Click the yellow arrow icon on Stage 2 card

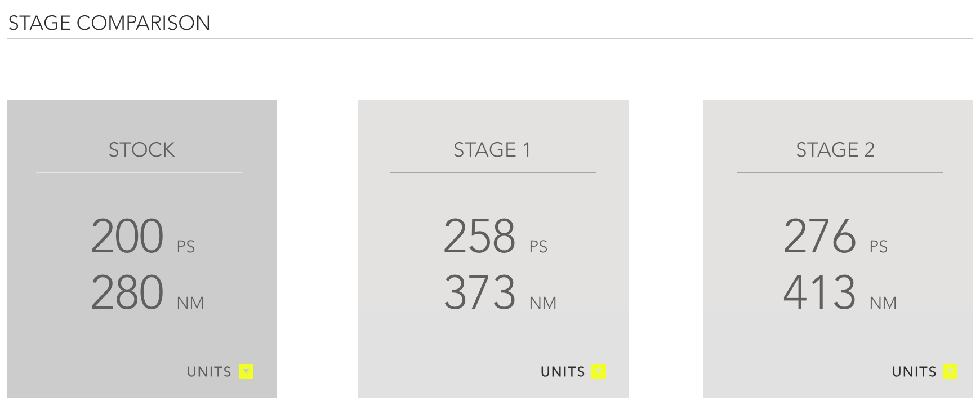click(950, 371)
